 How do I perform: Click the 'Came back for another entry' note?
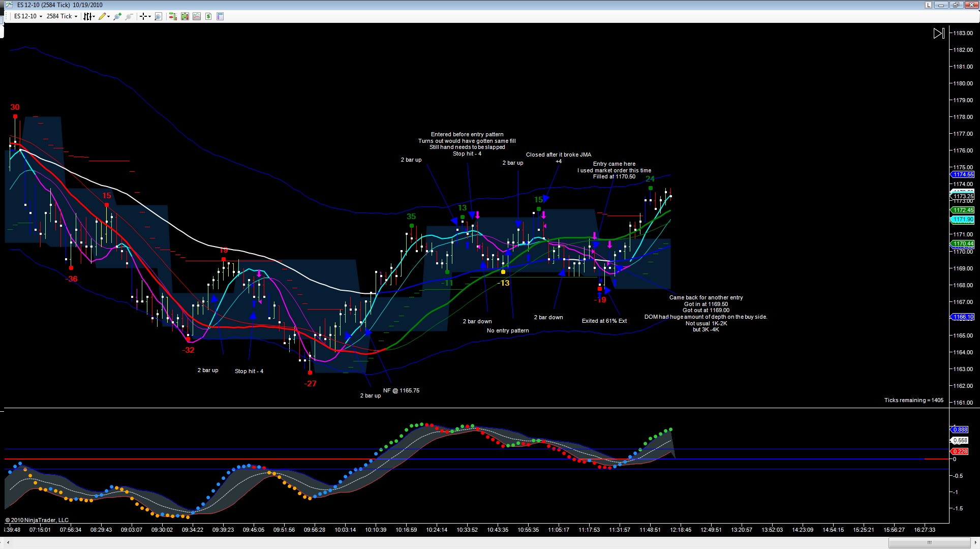point(706,297)
